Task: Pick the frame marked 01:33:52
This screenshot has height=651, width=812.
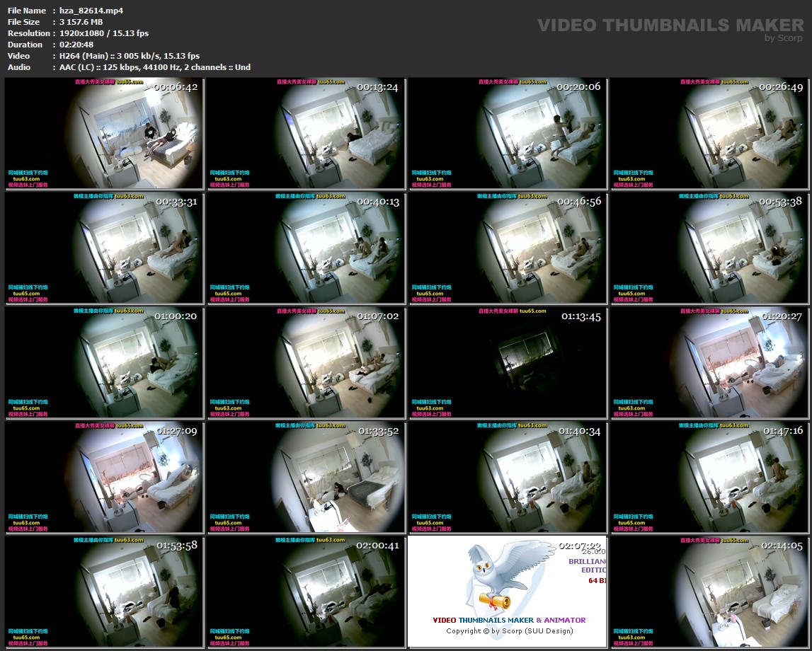Action: coord(306,477)
